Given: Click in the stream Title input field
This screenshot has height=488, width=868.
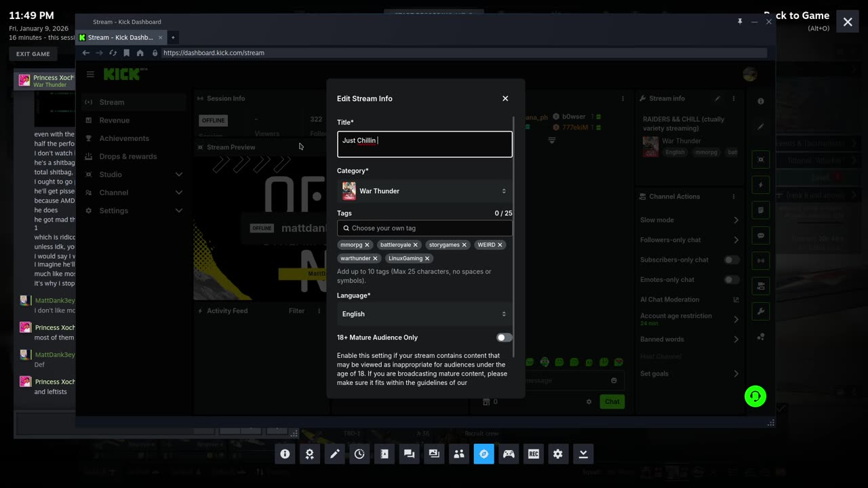Looking at the screenshot, I should [x=425, y=144].
